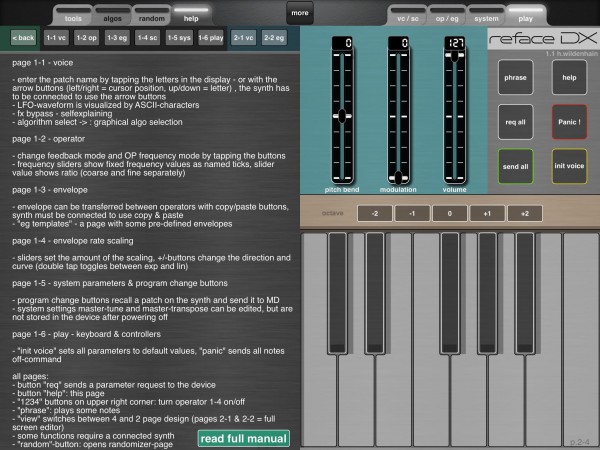Hit the Panic ! button
Screen dimensions: 600x450
click(x=569, y=122)
